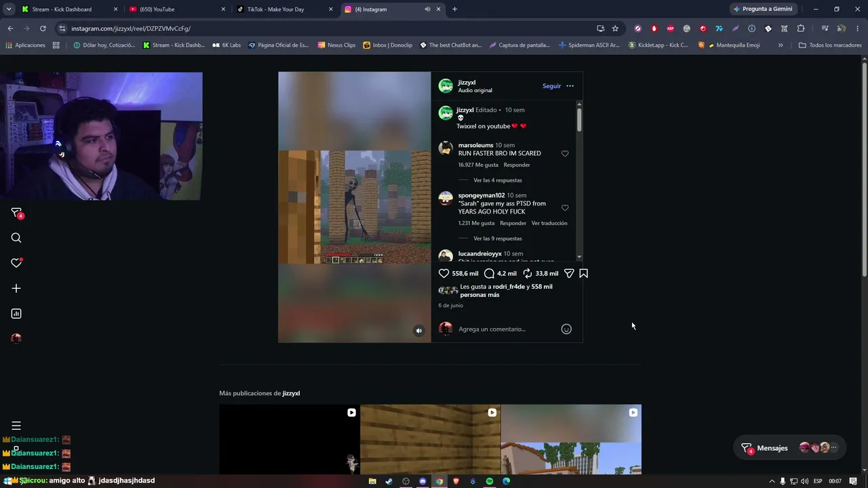
Task: Like the jizzyxl reel with the heart icon
Action: coord(444,273)
